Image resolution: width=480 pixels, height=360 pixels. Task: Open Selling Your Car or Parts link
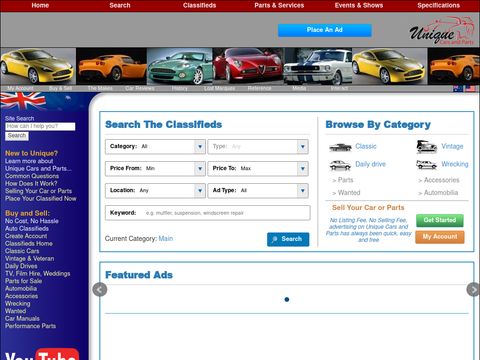point(38,191)
